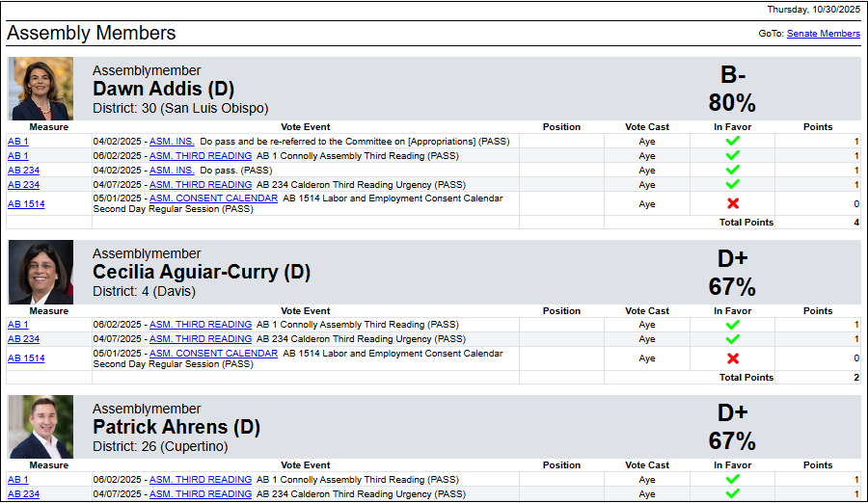Click green checkmark for Dawn Addis's AB 234 Third Reading

pos(733,184)
